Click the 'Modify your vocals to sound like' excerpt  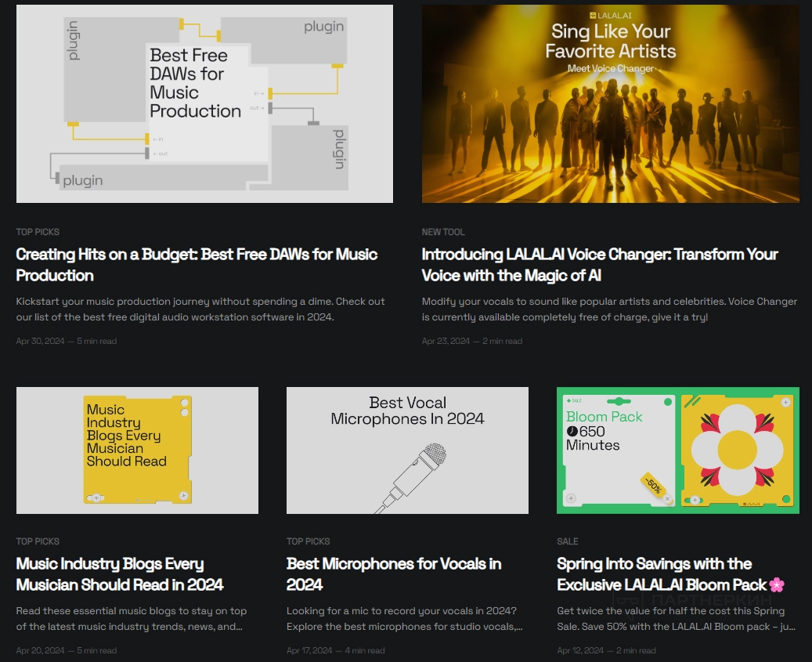pyautogui.click(x=609, y=309)
